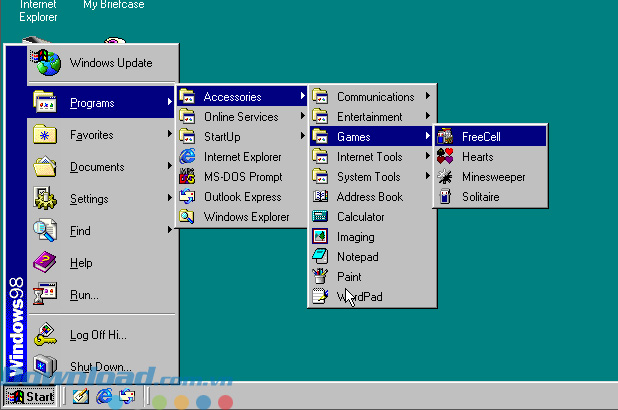Click the Log Off Hi... label
618x410 pixels.
click(x=98, y=335)
